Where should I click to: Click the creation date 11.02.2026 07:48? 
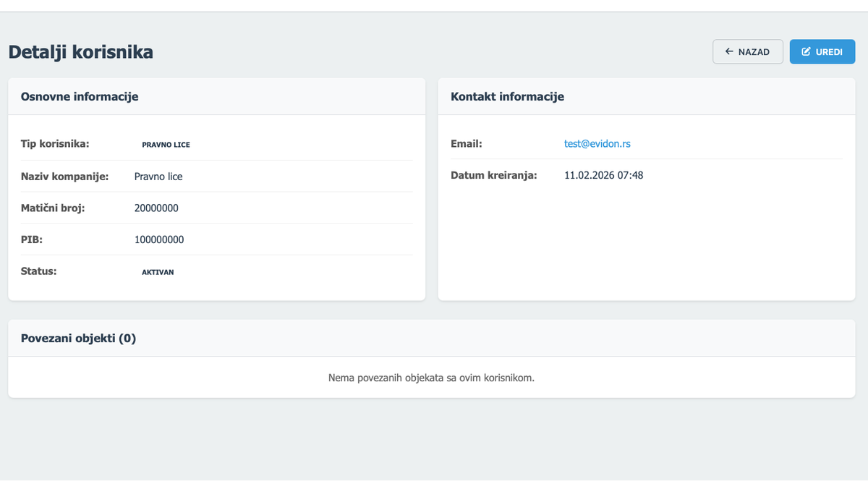603,175
